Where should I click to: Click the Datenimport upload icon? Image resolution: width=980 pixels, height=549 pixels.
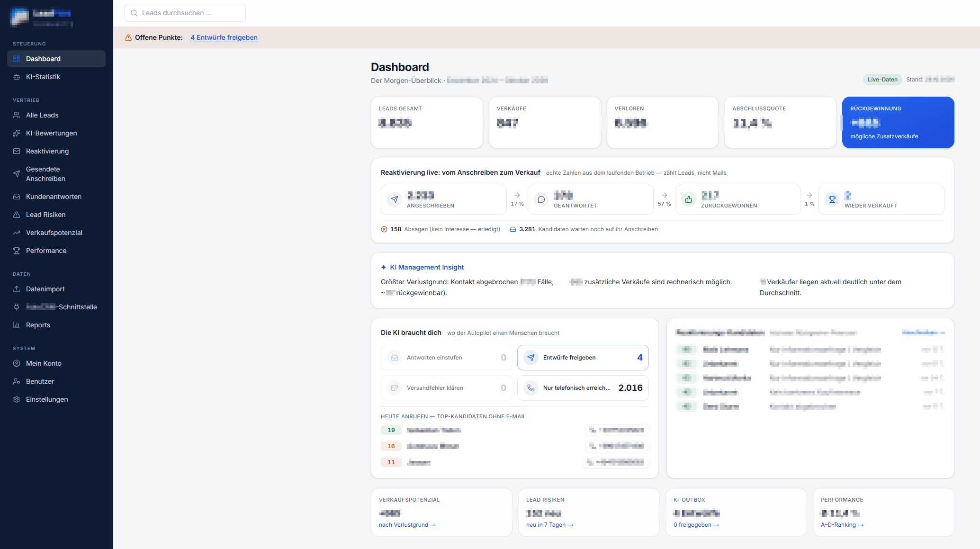click(x=17, y=289)
